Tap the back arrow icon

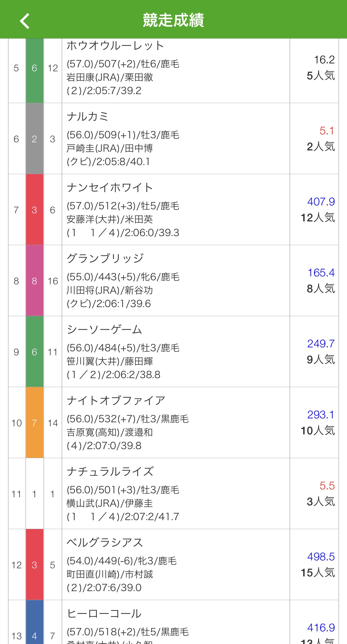tap(25, 21)
